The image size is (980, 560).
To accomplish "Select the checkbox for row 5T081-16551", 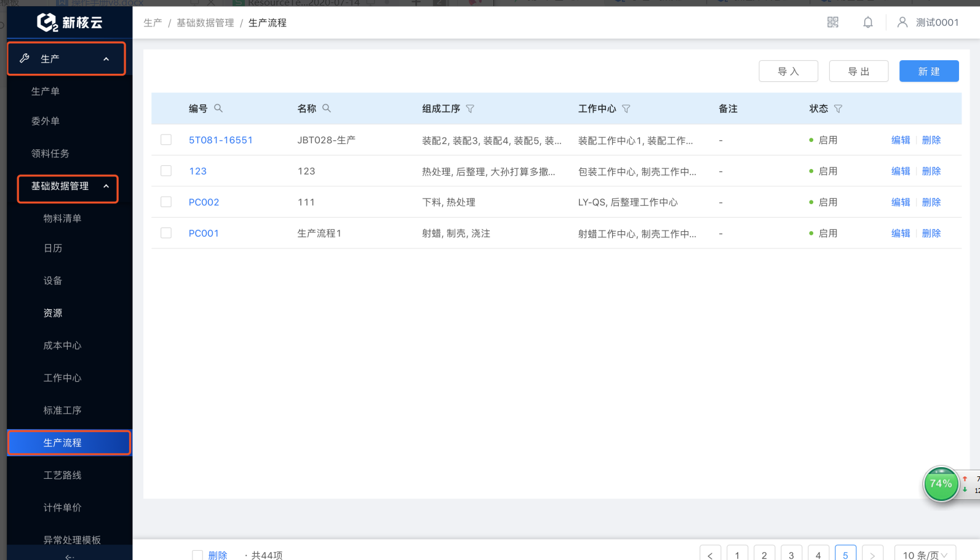I will [166, 140].
